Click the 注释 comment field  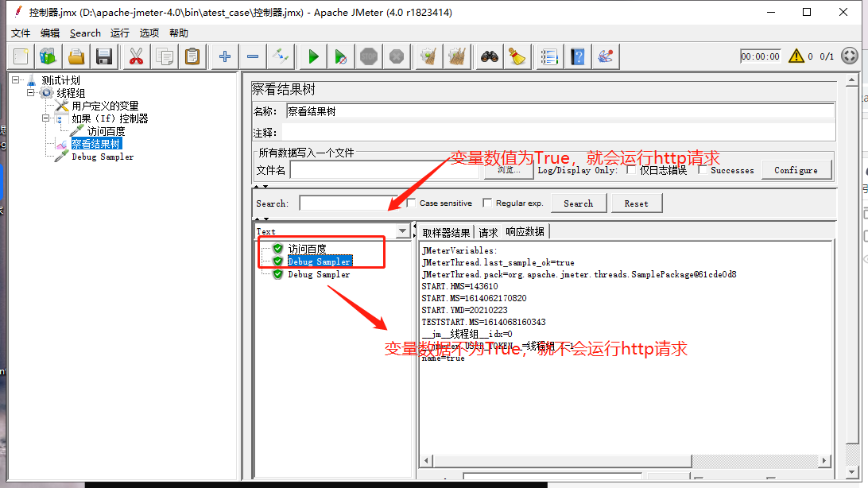558,133
